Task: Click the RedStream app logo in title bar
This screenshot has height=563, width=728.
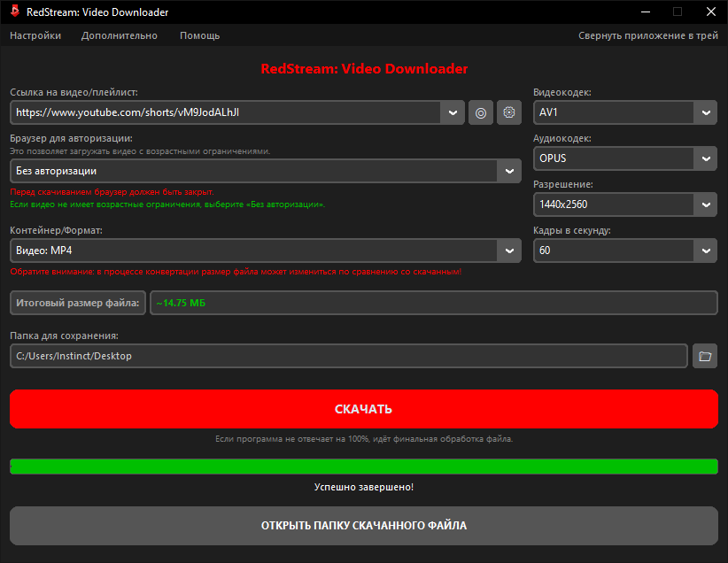Action: pyautogui.click(x=15, y=12)
